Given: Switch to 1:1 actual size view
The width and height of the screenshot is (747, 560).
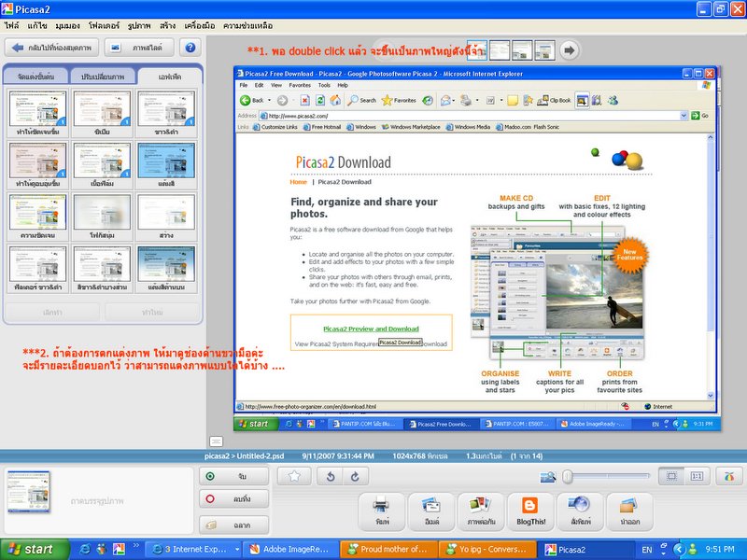Looking at the screenshot, I should 697,476.
